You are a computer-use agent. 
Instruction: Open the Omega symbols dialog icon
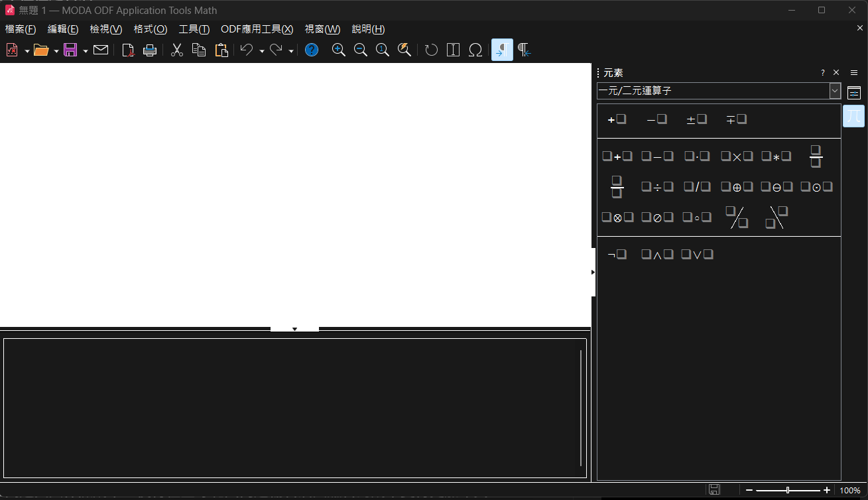pos(475,50)
